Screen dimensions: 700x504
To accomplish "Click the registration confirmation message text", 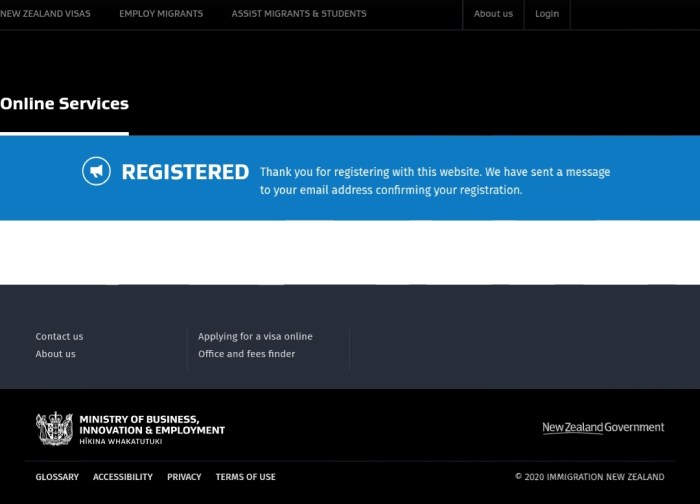I will tap(434, 181).
